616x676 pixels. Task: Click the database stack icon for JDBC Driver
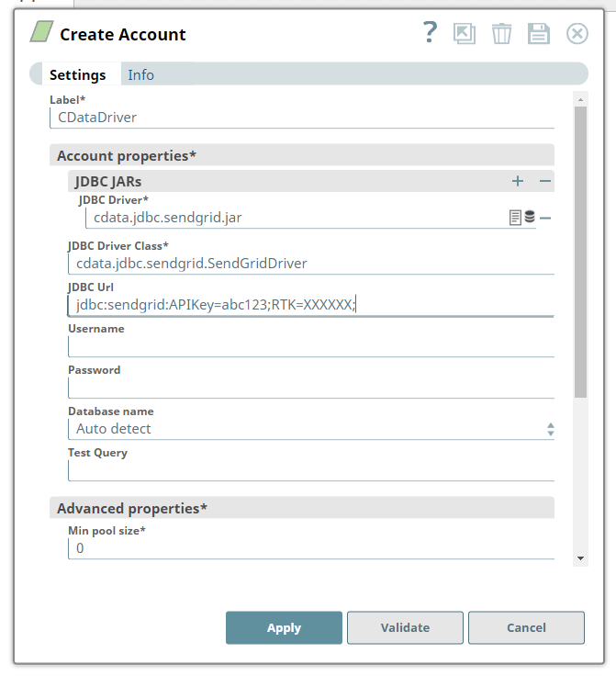[530, 218]
